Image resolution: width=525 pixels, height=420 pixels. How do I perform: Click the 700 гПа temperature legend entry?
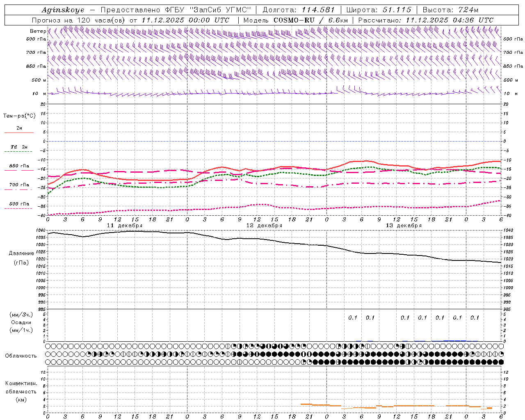(19, 185)
